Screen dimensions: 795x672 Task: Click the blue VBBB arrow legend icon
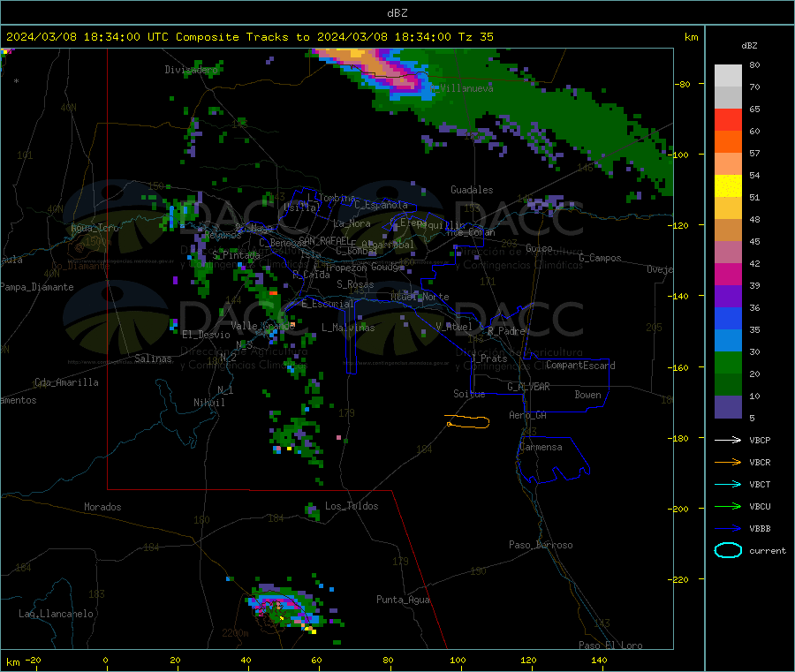tap(728, 528)
